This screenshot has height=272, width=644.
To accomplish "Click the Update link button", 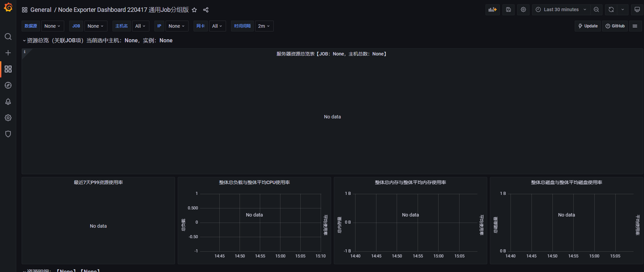I will (x=588, y=26).
